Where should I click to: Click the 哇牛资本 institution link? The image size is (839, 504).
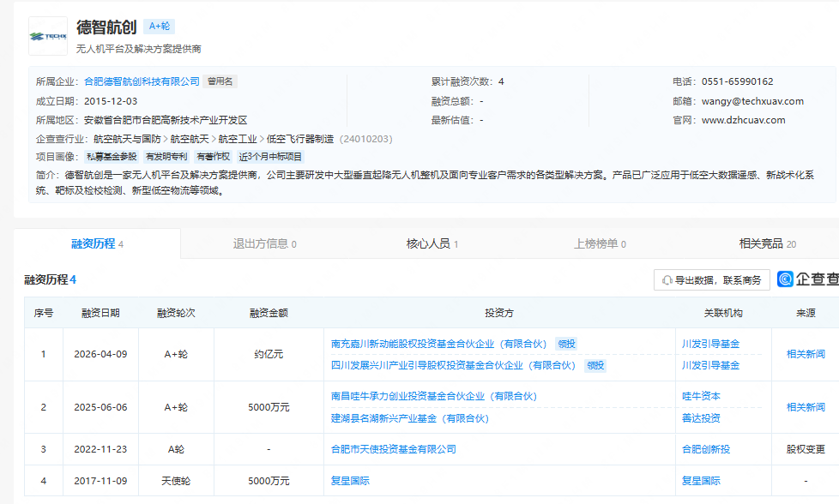[x=701, y=396]
